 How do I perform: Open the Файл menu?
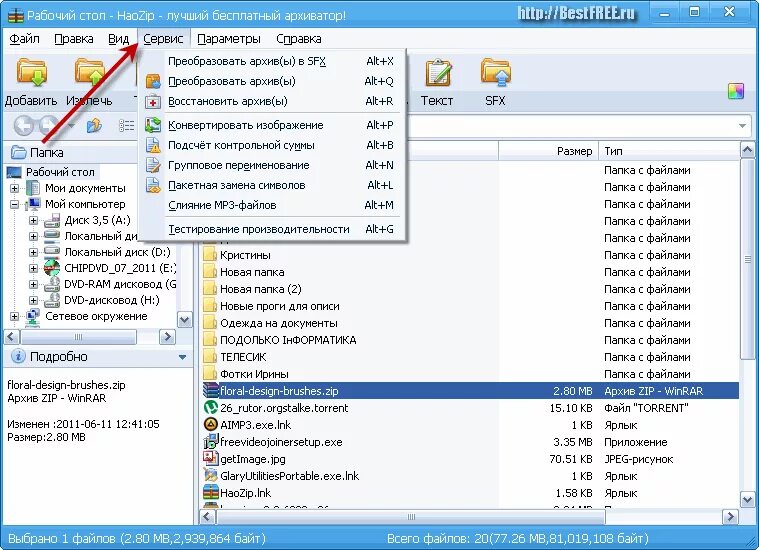pos(24,39)
